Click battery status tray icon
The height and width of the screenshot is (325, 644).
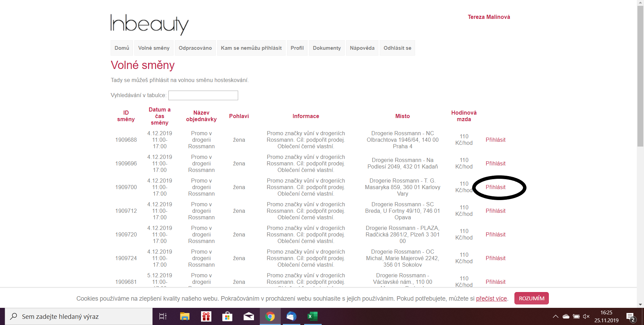[576, 316]
